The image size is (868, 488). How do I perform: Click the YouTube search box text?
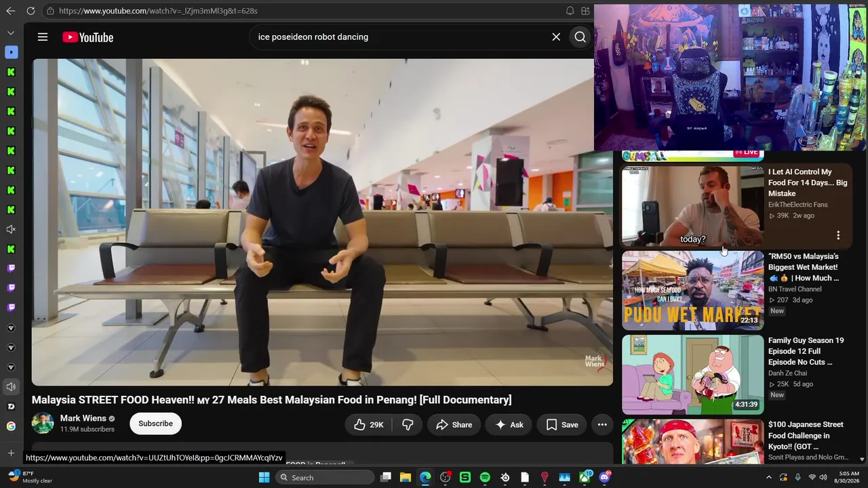coord(313,37)
